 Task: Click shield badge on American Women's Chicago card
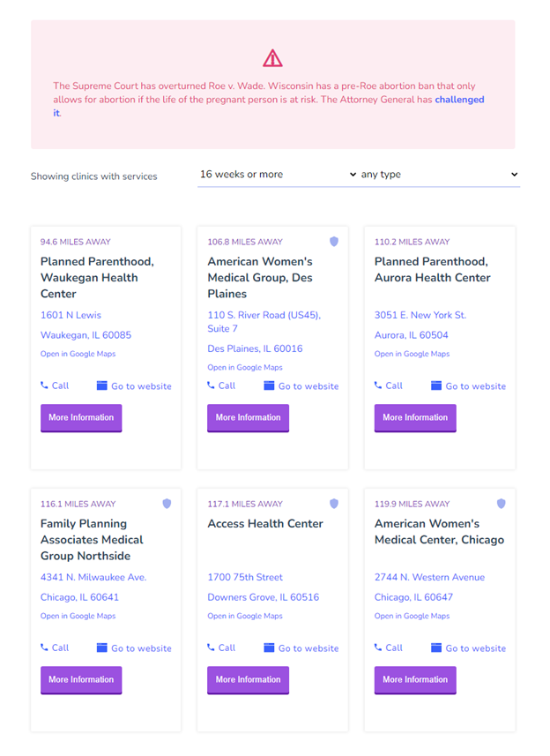[501, 504]
